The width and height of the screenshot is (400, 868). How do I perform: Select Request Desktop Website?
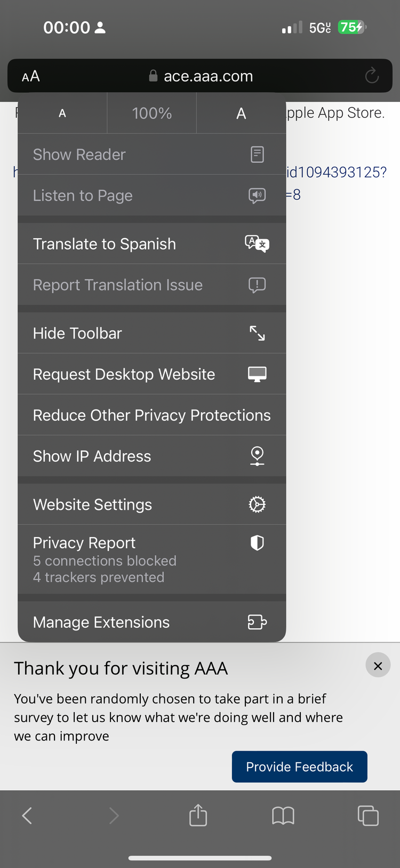[152, 374]
